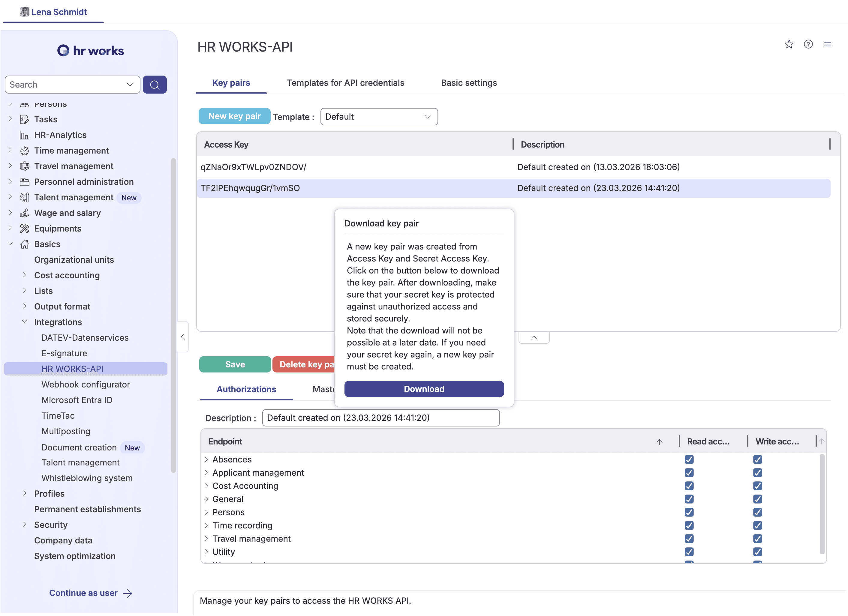Screen dimensions: 848x616
Task: Click the favorite star icon
Action: [x=789, y=44]
